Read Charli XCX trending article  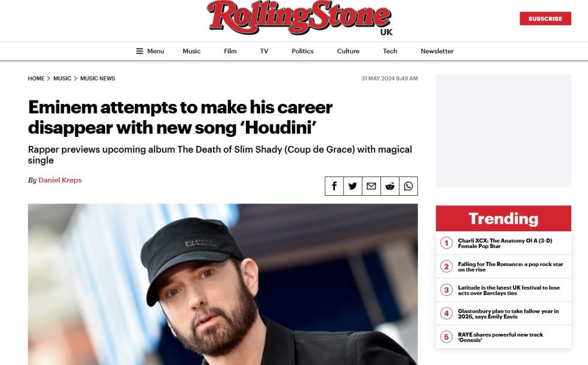click(505, 243)
